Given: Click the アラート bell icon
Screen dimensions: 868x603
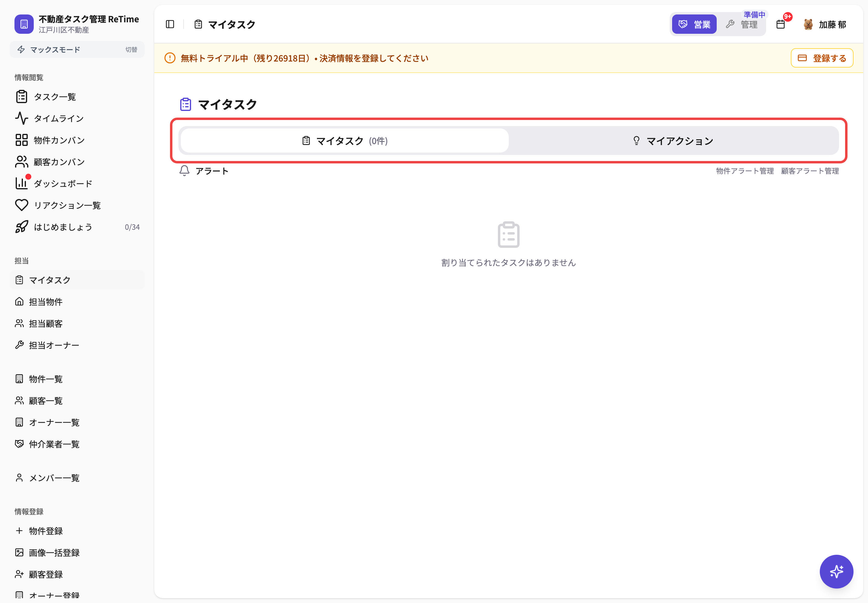Looking at the screenshot, I should pos(184,171).
